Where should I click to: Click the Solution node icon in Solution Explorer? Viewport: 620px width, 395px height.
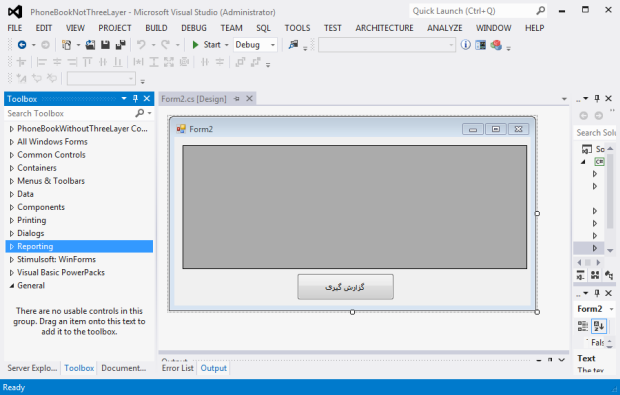pos(587,149)
